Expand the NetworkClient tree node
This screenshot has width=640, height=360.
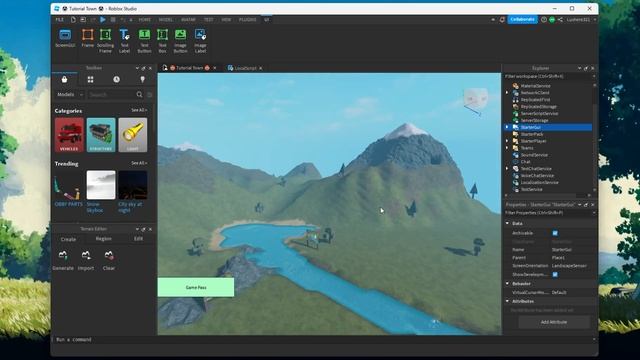[507, 93]
